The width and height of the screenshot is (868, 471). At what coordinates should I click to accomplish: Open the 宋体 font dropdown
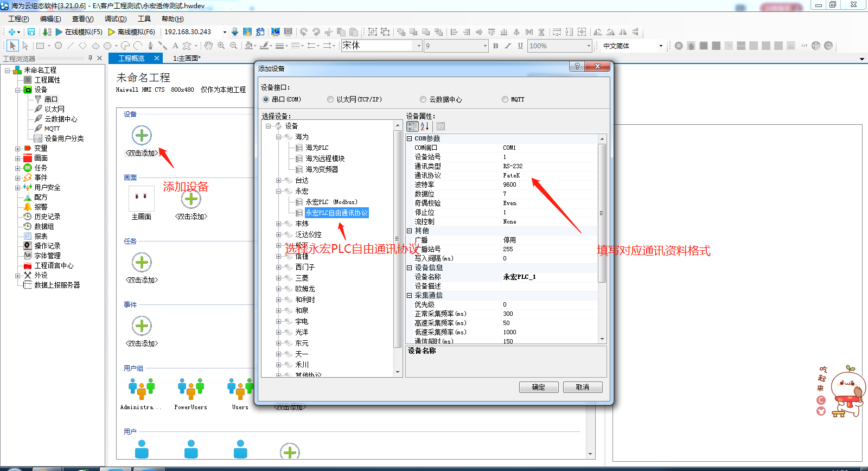pos(419,46)
